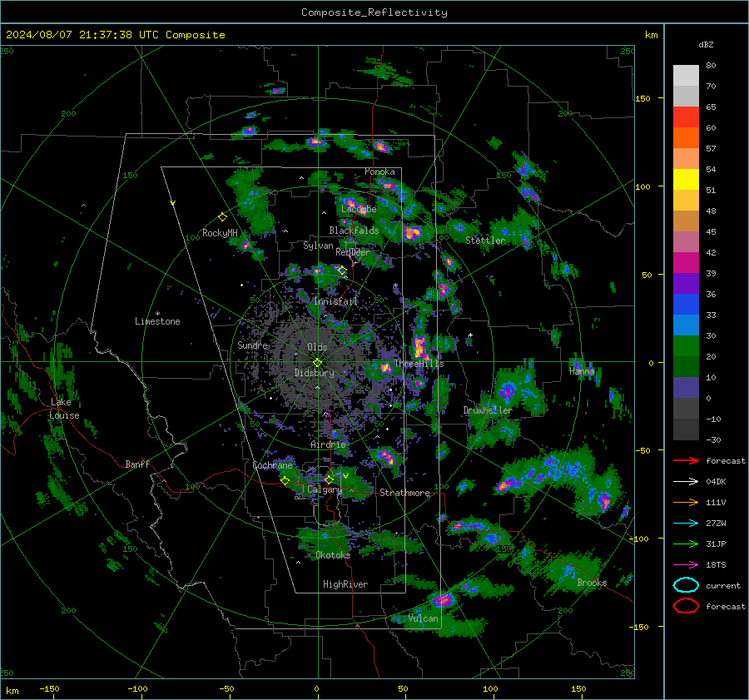The image size is (749, 700).
Task: Click the Calgary city label
Action: pyautogui.click(x=325, y=489)
